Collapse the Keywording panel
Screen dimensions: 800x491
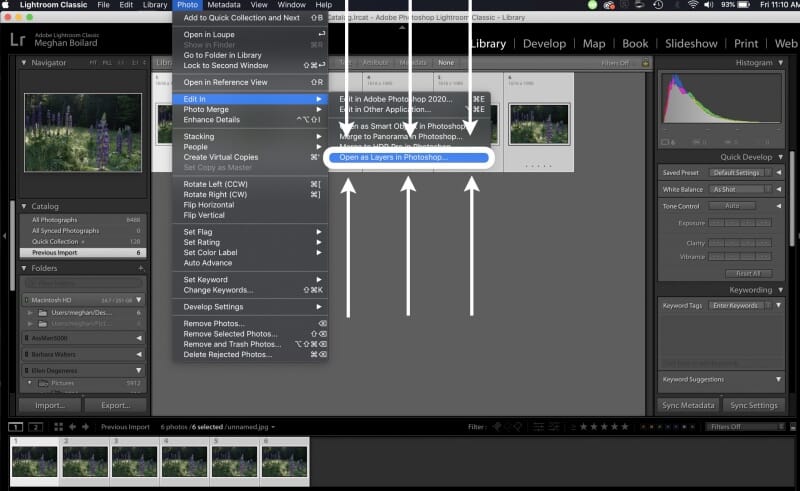point(780,290)
